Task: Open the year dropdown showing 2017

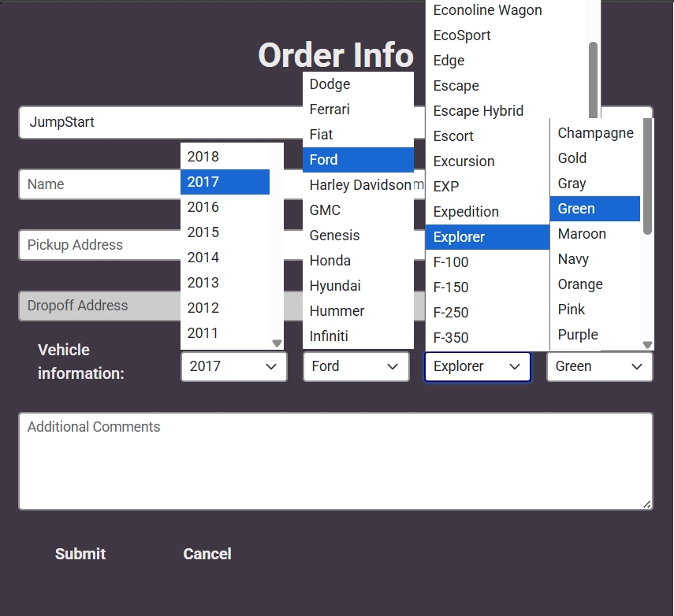Action: 233,366
